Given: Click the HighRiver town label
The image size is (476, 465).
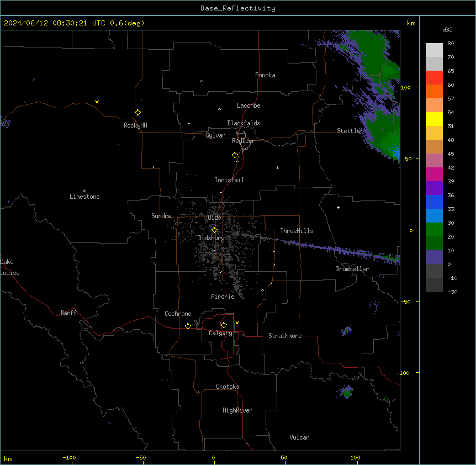Looking at the screenshot, I should (237, 410).
